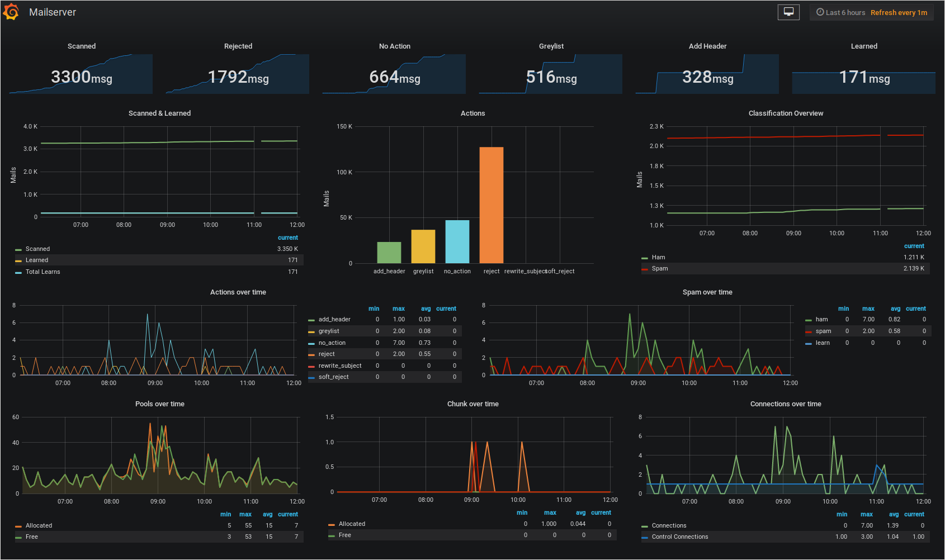Image resolution: width=945 pixels, height=560 pixels.
Task: Toggle Control Connections legend entry
Action: [x=680, y=537]
